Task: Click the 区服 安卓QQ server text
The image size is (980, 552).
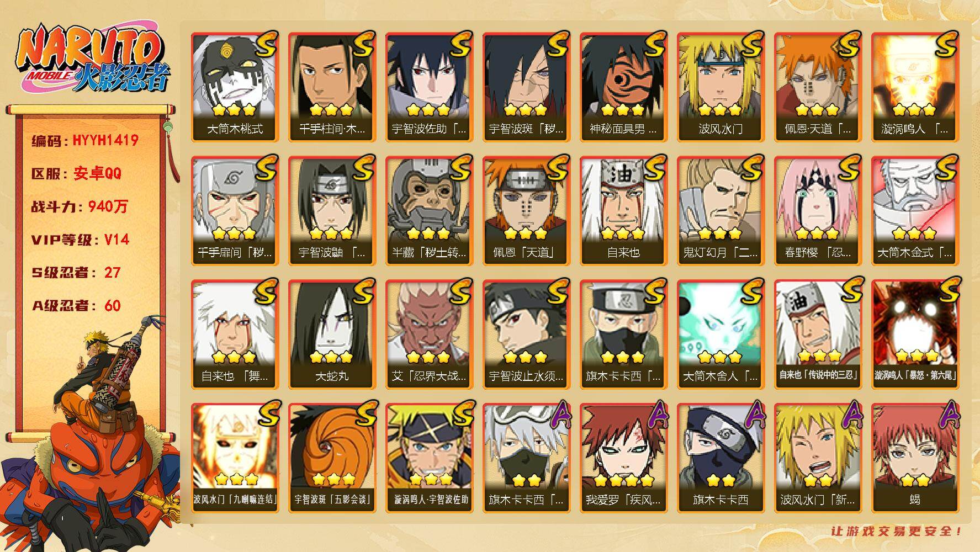Action: [x=76, y=174]
